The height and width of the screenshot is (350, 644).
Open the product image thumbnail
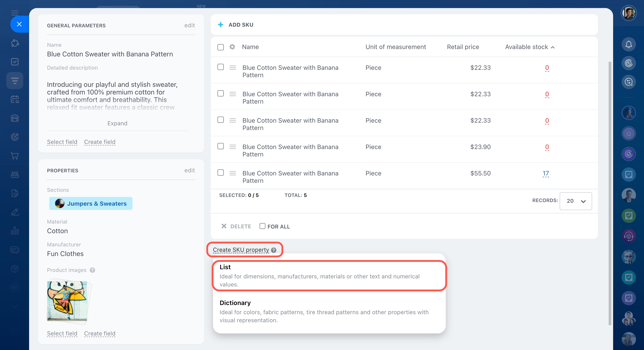67,301
